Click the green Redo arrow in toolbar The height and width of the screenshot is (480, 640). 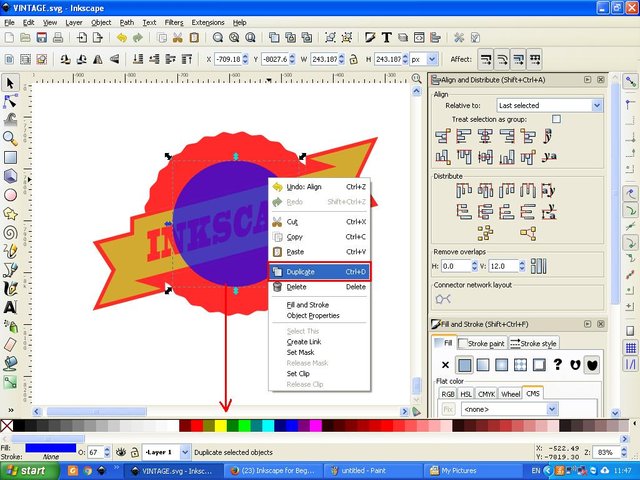coord(138,38)
